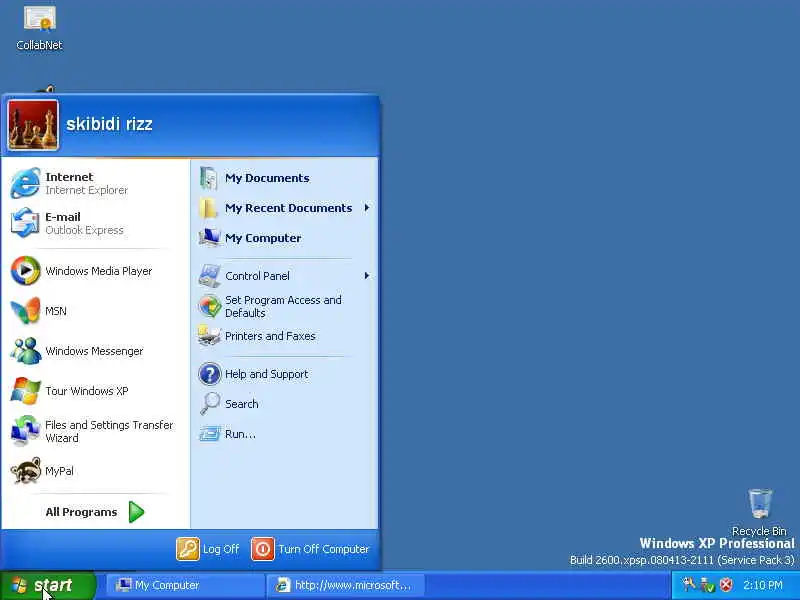The height and width of the screenshot is (600, 800).
Task: Choose the MSN menu label
Action: tap(56, 311)
